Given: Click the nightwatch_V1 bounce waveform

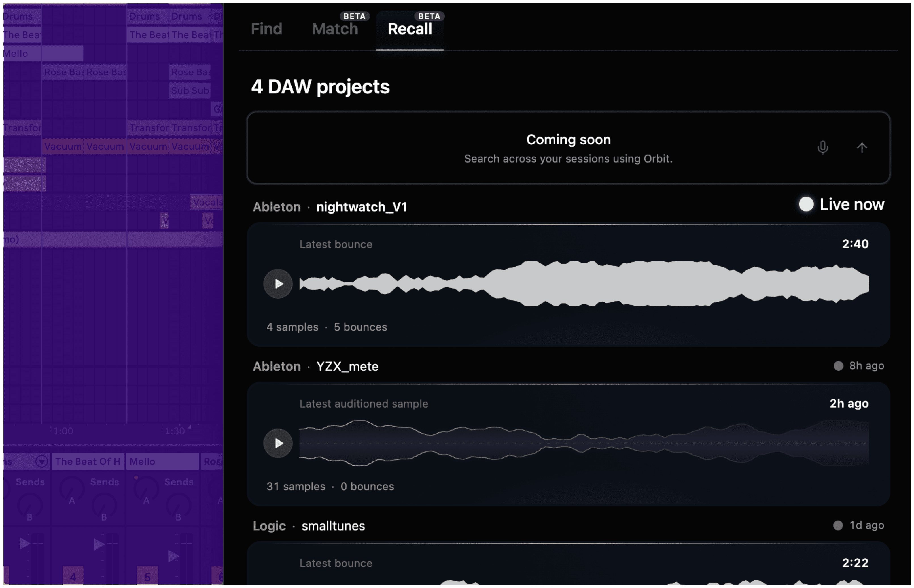Looking at the screenshot, I should [584, 284].
